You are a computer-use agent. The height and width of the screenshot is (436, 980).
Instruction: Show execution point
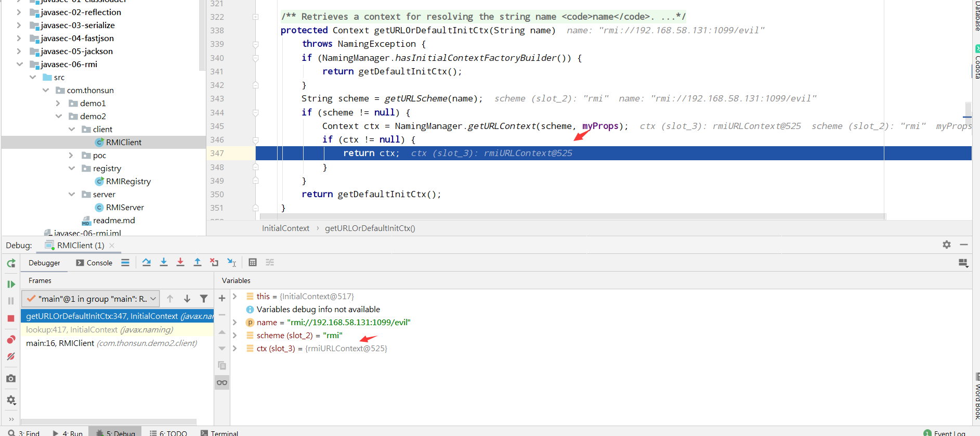click(x=125, y=263)
